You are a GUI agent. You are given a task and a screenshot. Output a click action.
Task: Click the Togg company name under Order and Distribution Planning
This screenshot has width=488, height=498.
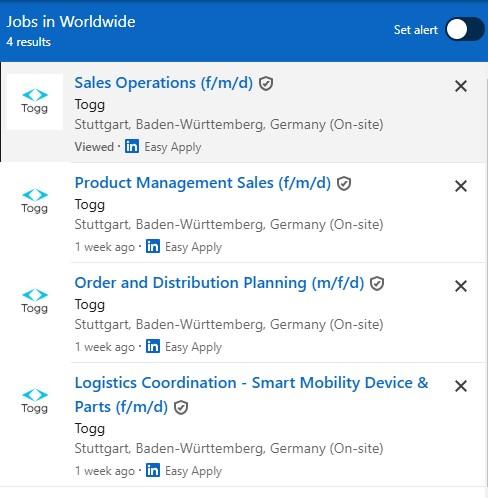90,305
